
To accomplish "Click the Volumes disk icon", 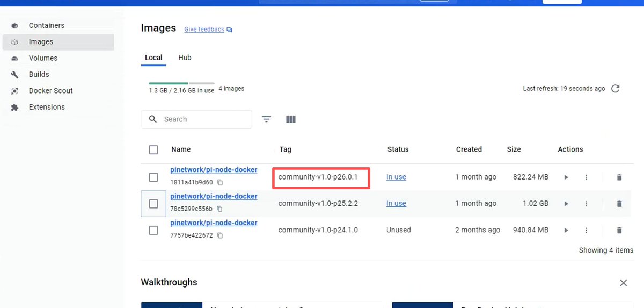I will click(14, 59).
